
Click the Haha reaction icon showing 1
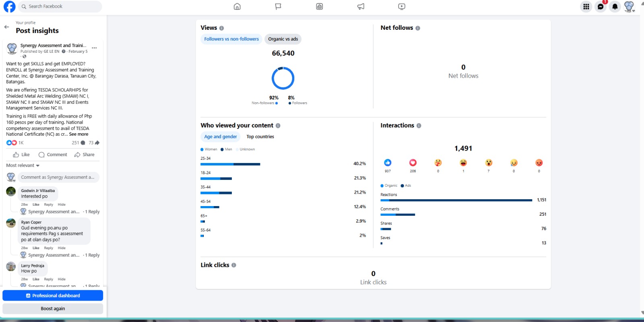[x=463, y=163]
